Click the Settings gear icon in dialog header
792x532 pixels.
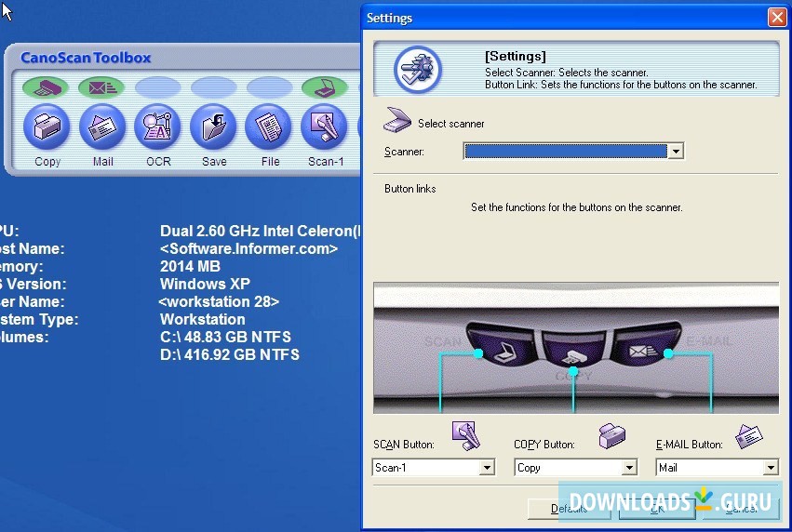tap(418, 70)
